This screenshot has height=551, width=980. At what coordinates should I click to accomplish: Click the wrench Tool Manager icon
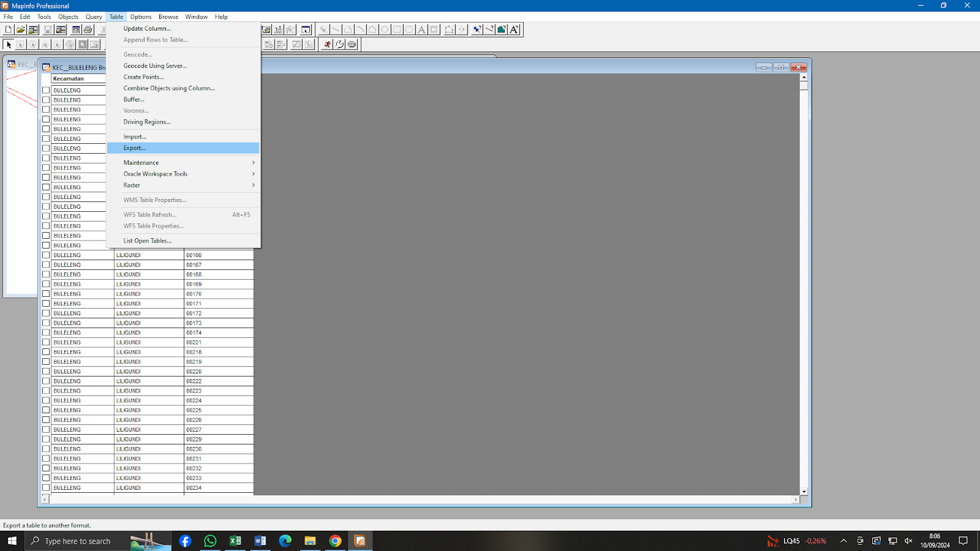[x=339, y=44]
